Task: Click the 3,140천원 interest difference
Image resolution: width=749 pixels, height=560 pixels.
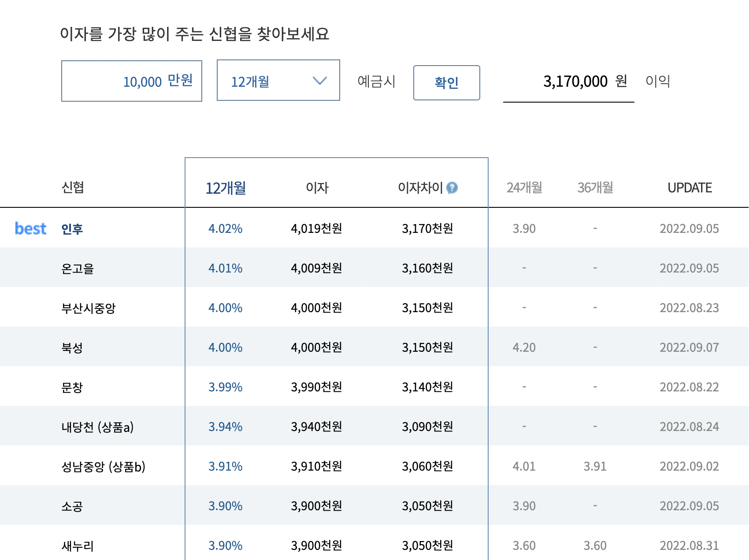Action: [428, 387]
